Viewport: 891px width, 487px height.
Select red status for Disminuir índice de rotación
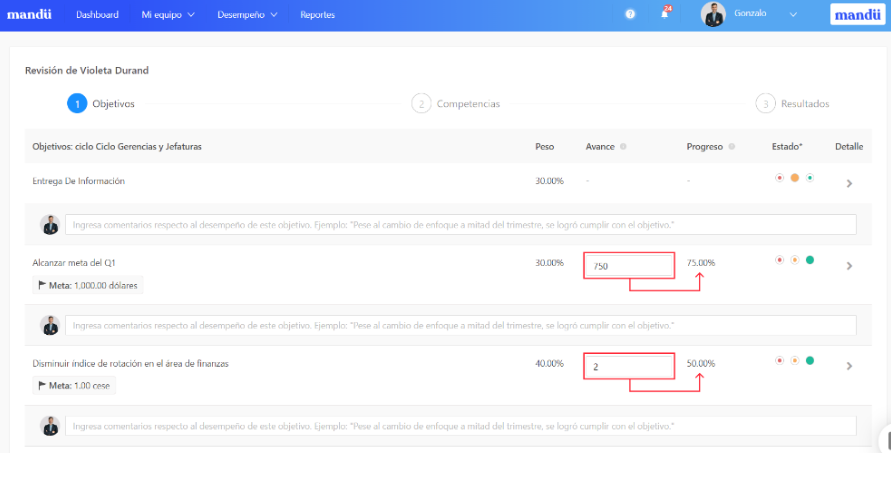780,361
